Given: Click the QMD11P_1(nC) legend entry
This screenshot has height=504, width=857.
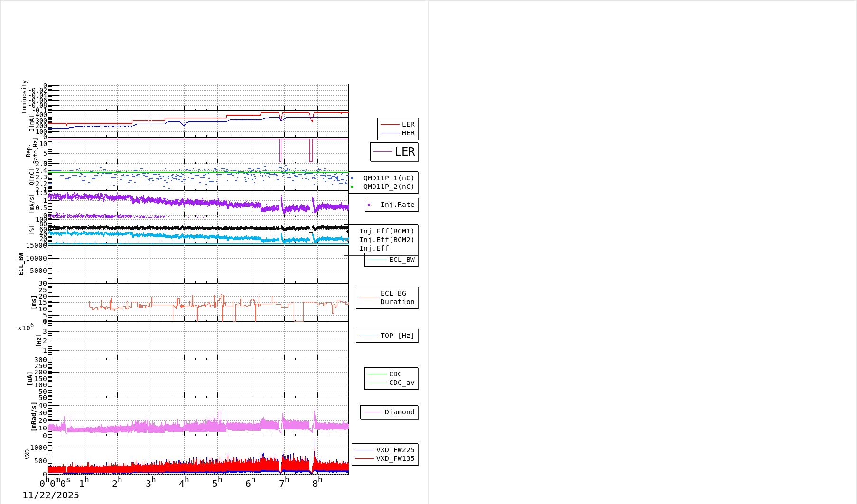Looking at the screenshot, I should point(383,178).
